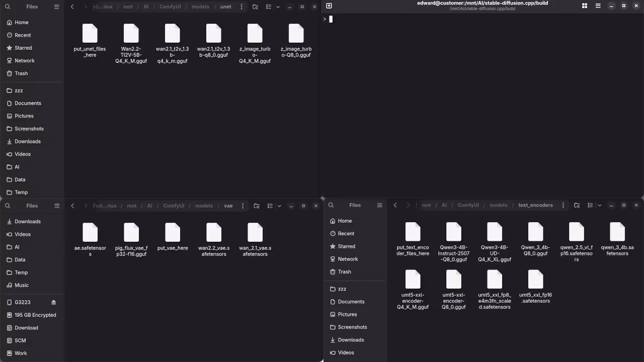644x362 pixels.
Task: Toggle list view in the text_encoders window
Action: 591,205
